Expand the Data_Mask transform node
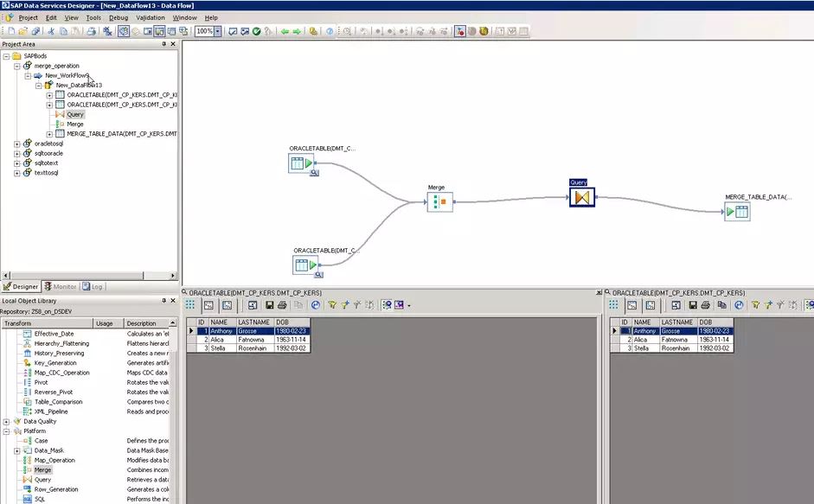This screenshot has height=504, width=814. tap(17, 450)
